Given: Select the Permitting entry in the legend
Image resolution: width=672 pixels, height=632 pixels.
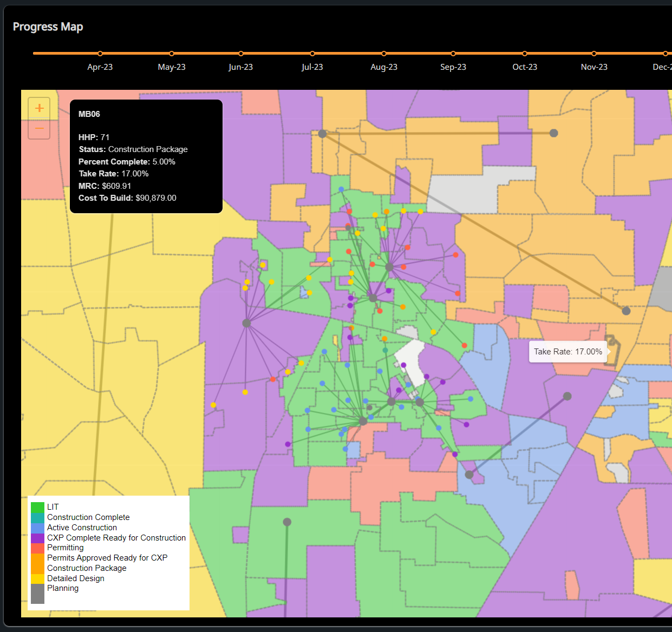Looking at the screenshot, I should pos(65,548).
